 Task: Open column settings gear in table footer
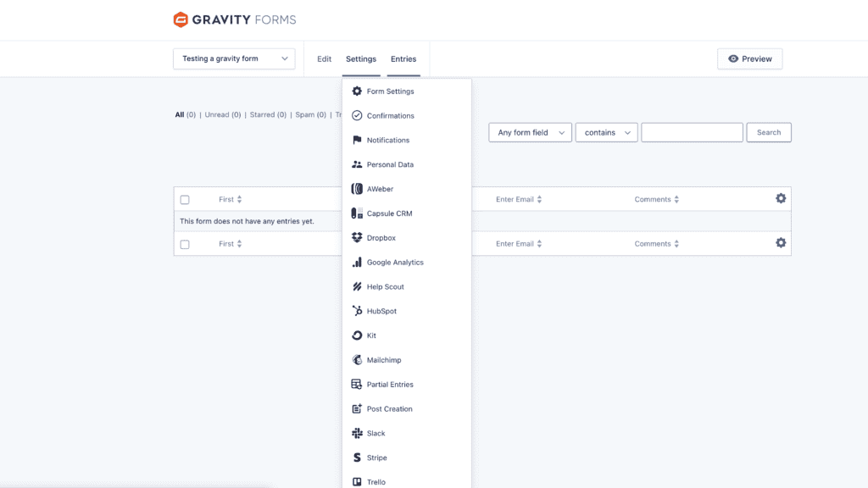(781, 243)
